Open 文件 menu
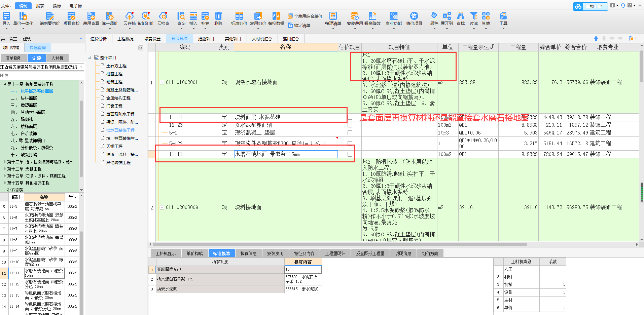This screenshot has height=315, width=644. point(6,6)
